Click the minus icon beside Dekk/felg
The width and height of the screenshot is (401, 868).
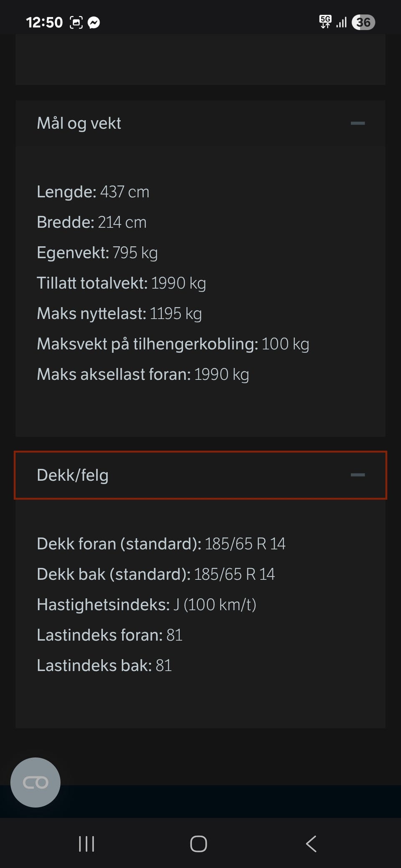tap(358, 475)
